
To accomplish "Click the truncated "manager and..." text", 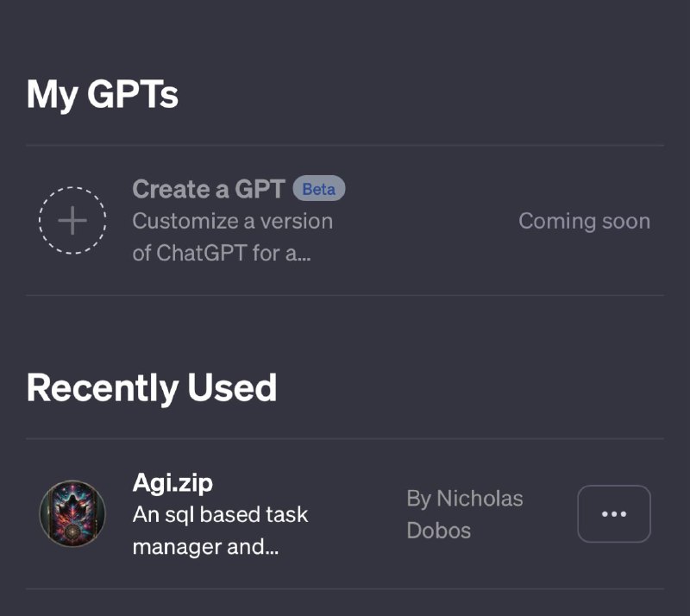I will pos(205,546).
